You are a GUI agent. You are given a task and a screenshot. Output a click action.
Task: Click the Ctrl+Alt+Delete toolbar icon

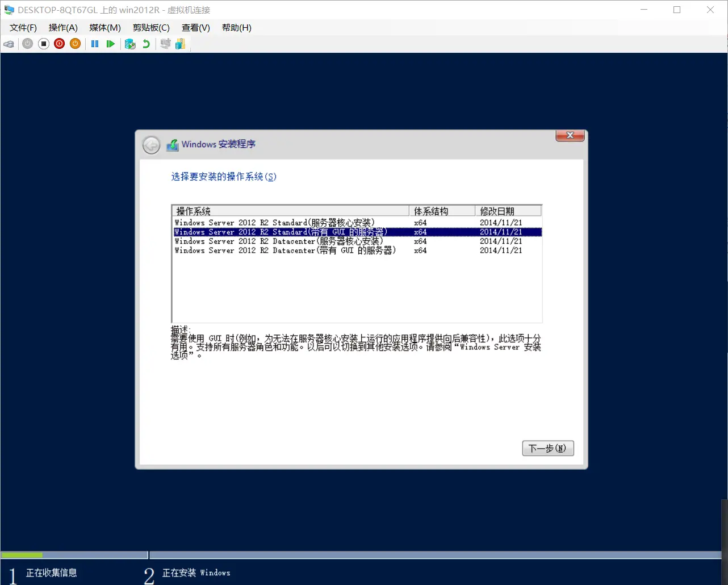coord(9,44)
